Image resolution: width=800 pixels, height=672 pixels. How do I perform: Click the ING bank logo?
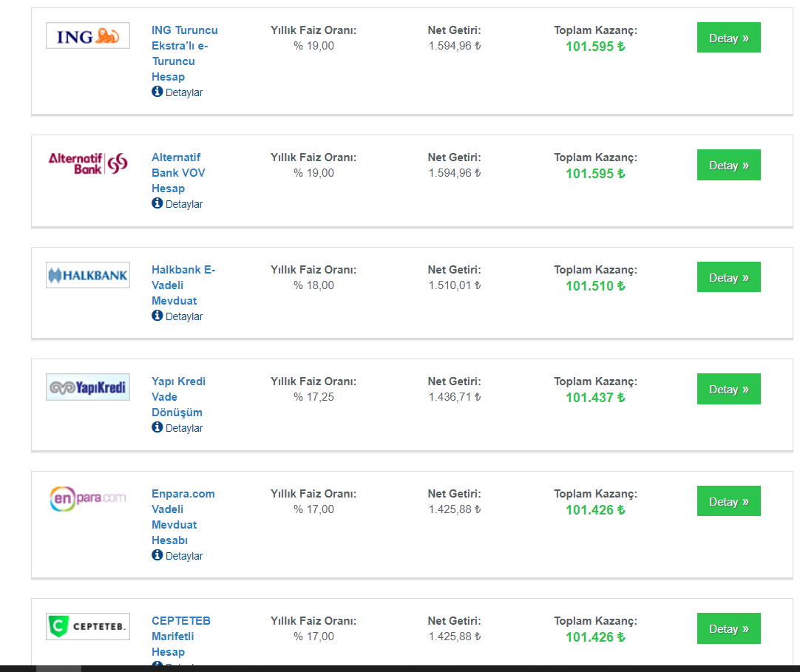click(x=88, y=35)
